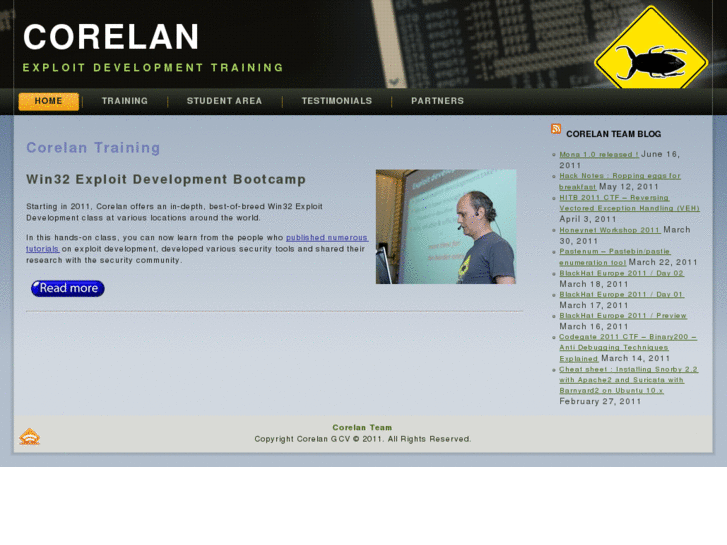Click 'EXPLOIT DEVELOPMENT TRAINING' tagline
This screenshot has height=545, width=727.
153,68
